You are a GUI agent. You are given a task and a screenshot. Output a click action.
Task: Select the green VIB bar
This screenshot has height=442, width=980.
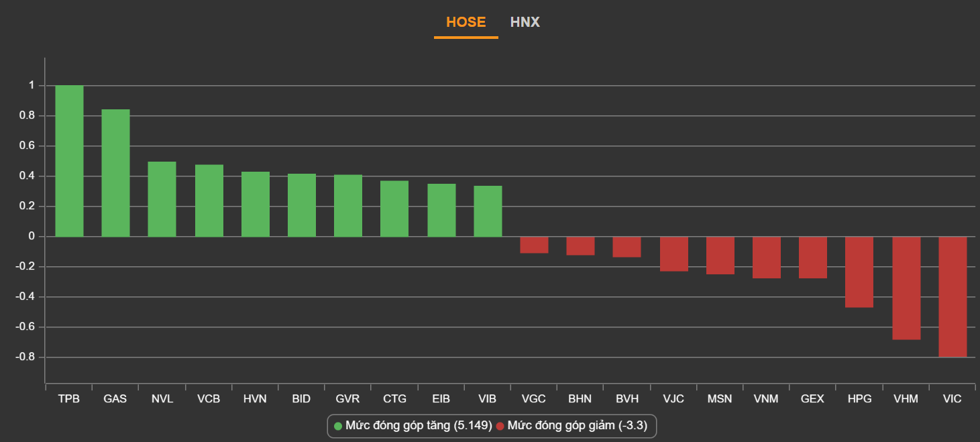coord(488,211)
